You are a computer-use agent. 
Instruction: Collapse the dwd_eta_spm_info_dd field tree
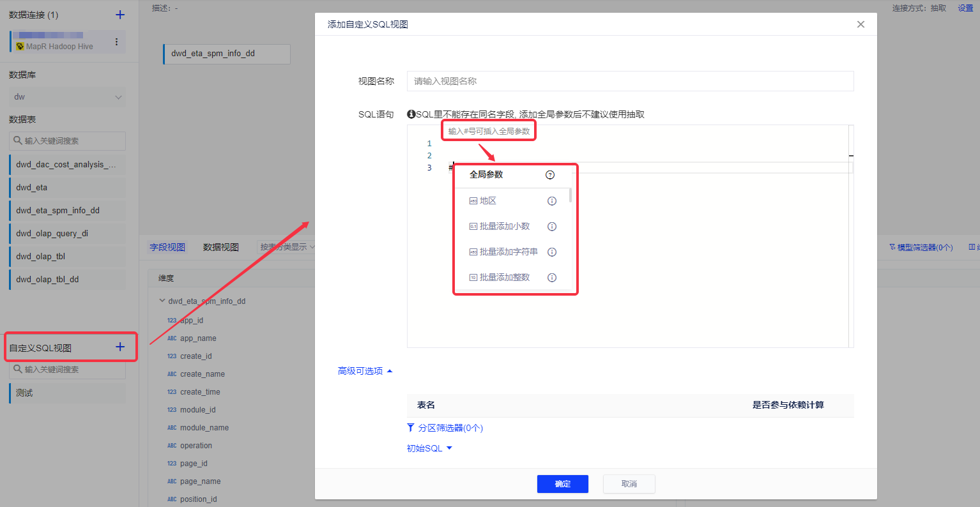point(162,301)
